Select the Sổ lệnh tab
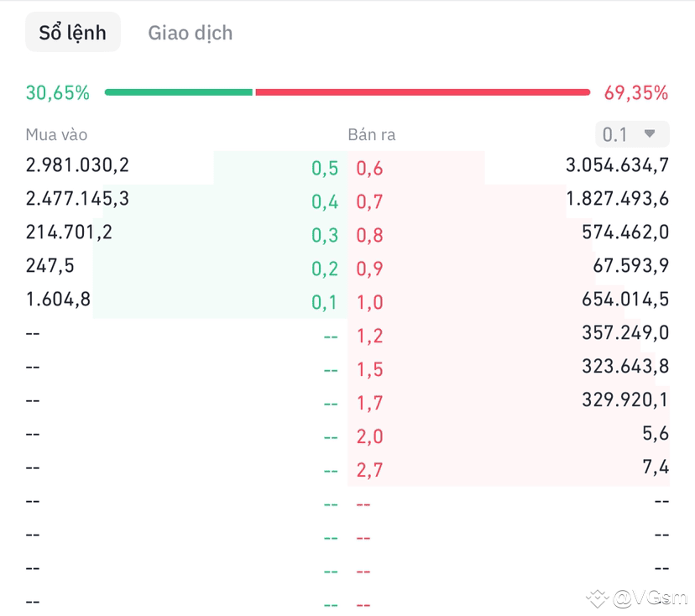695x616 pixels. pos(72,32)
